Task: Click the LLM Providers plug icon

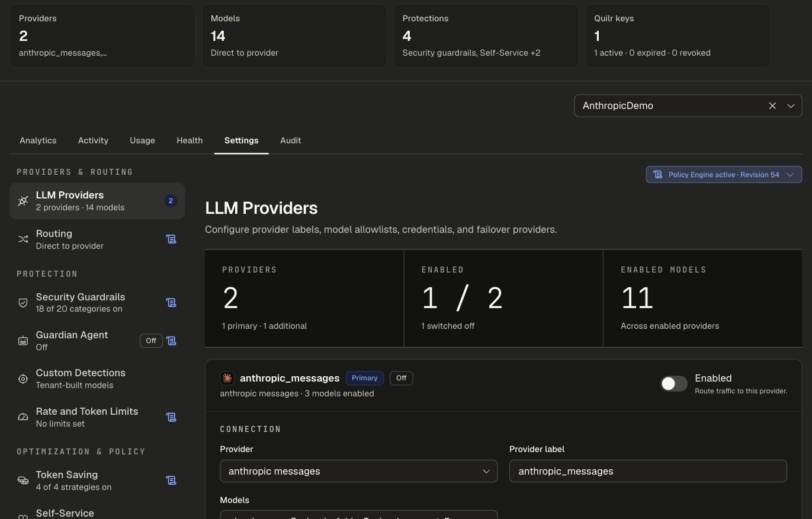Action: point(23,201)
